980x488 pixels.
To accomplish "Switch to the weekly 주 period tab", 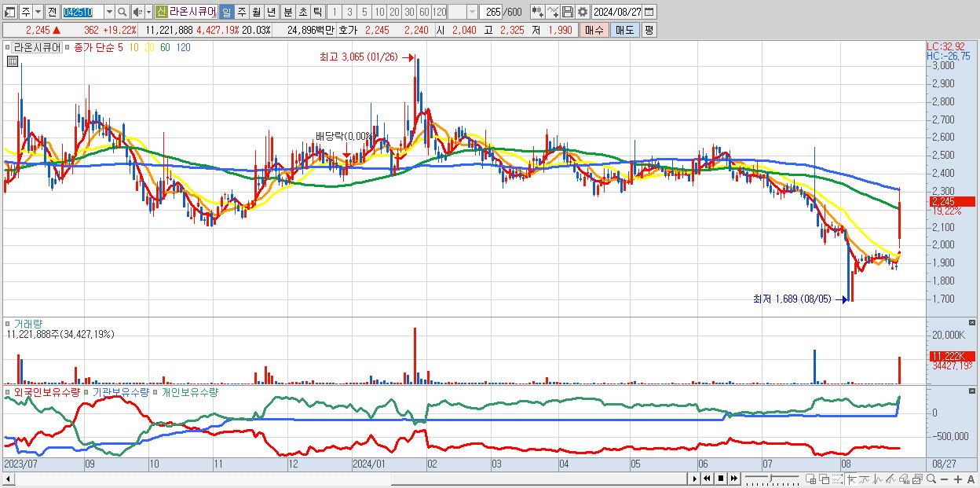I will pos(241,12).
